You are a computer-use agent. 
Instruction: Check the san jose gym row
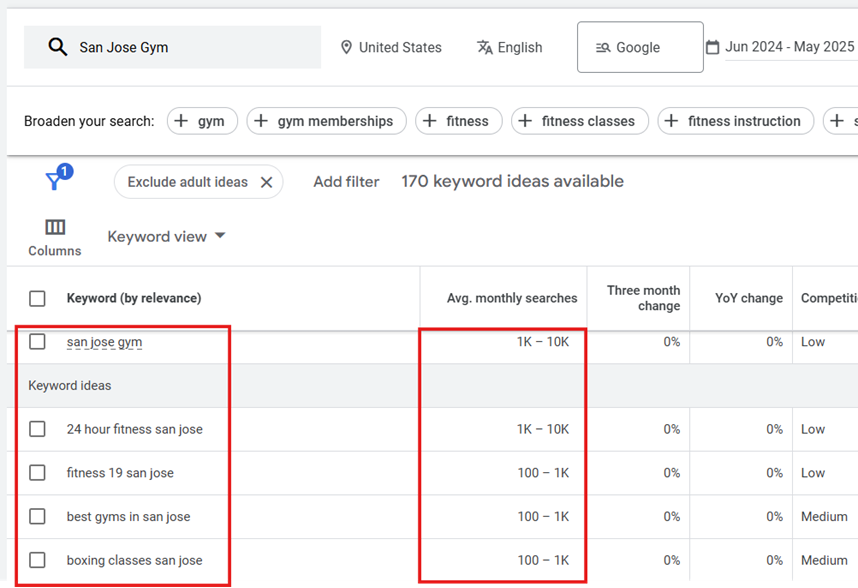pyautogui.click(x=37, y=342)
